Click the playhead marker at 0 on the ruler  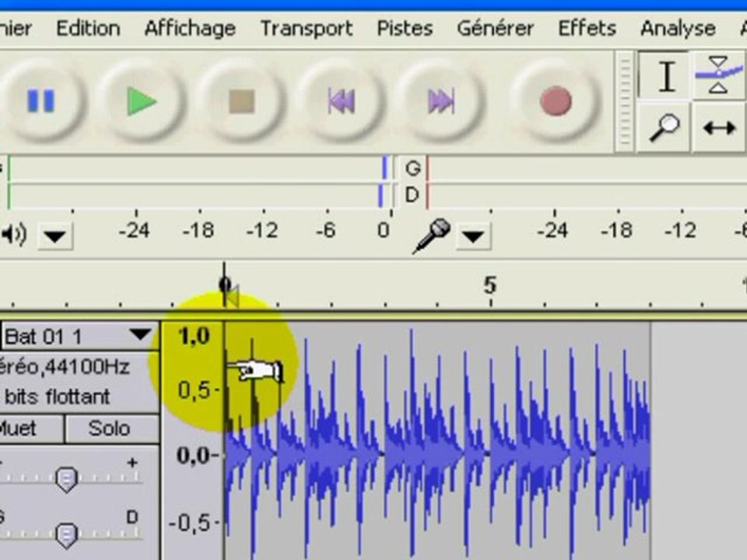(x=226, y=285)
